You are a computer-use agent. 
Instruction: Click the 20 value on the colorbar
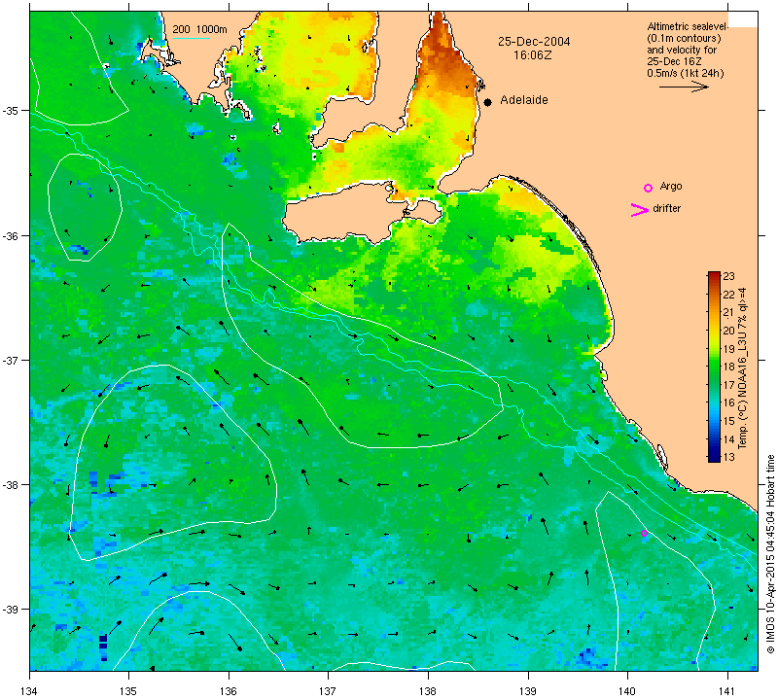728,331
